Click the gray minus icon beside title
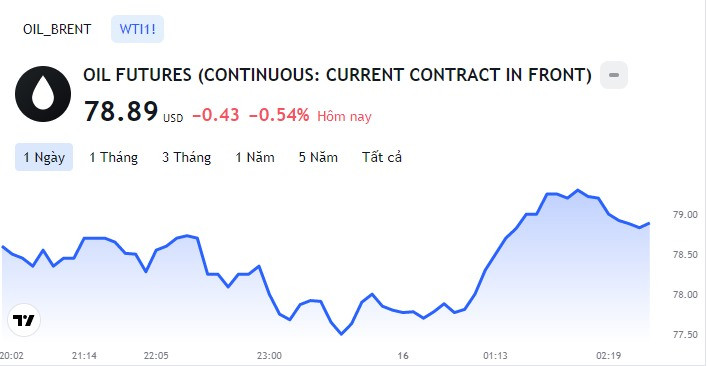The width and height of the screenshot is (707, 366). pos(614,75)
